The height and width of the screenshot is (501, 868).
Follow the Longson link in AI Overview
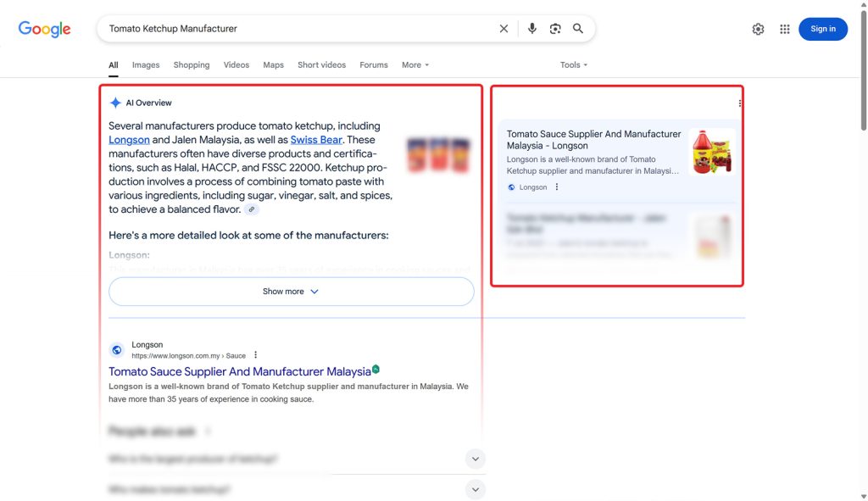(129, 140)
